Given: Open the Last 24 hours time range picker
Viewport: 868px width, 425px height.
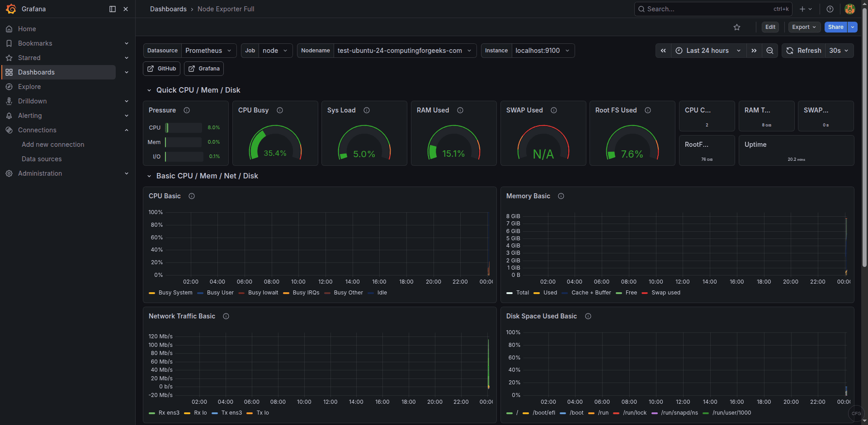Looking at the screenshot, I should 707,51.
